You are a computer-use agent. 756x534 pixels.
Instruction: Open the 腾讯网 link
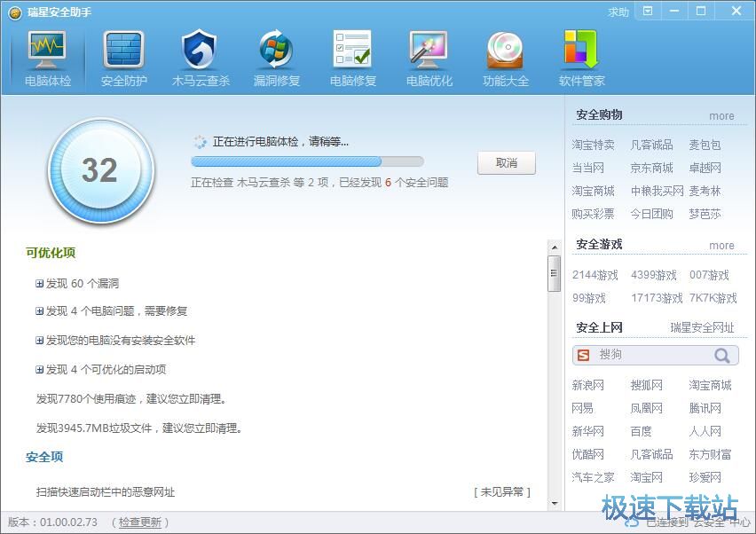click(x=705, y=409)
